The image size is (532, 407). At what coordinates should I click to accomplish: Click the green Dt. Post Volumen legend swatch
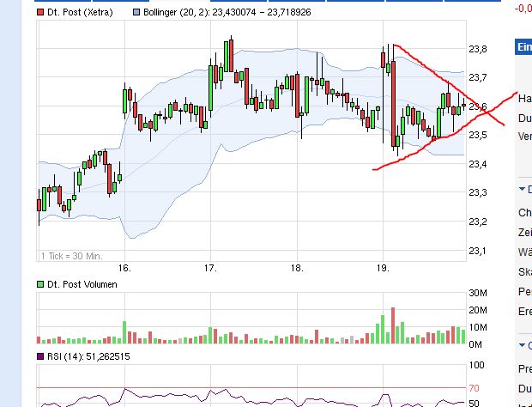pos(40,284)
